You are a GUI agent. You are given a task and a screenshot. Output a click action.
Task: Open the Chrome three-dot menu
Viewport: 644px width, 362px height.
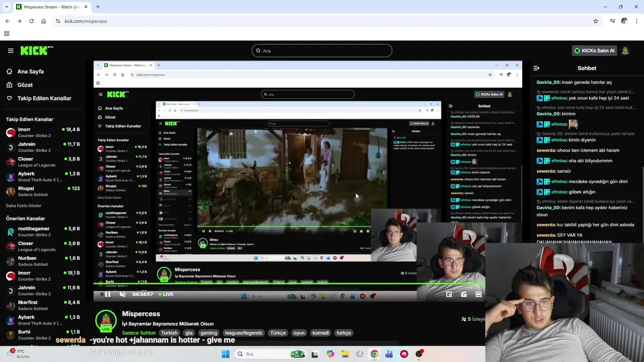[x=637, y=21]
